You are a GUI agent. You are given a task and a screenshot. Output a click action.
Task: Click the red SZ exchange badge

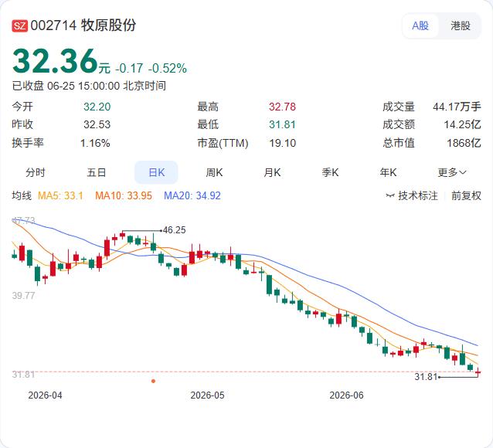coord(20,25)
